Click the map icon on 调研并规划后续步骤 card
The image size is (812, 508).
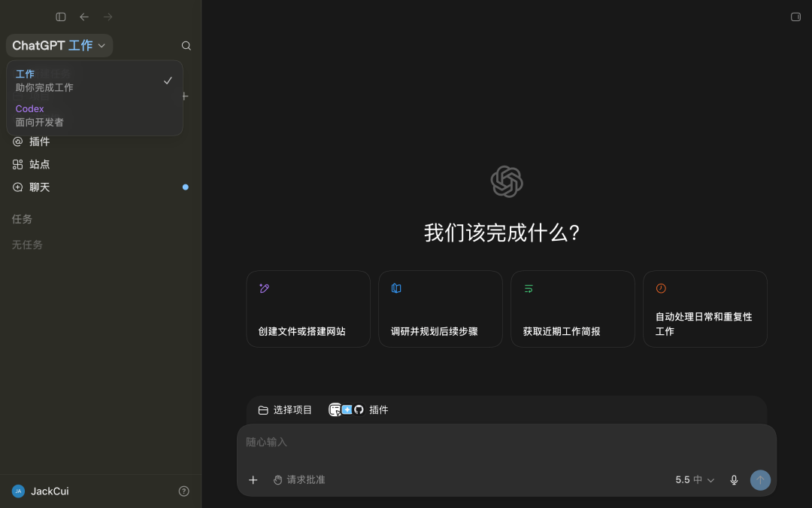click(x=396, y=288)
